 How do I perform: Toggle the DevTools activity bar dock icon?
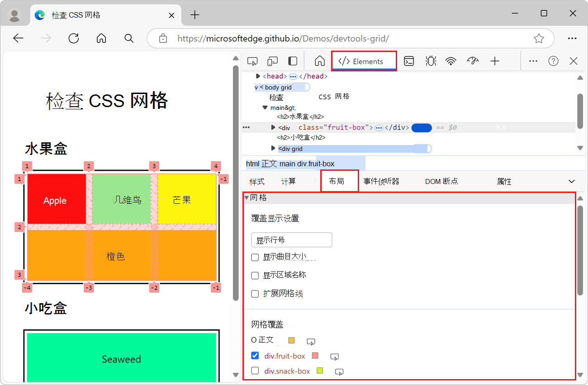click(x=293, y=61)
